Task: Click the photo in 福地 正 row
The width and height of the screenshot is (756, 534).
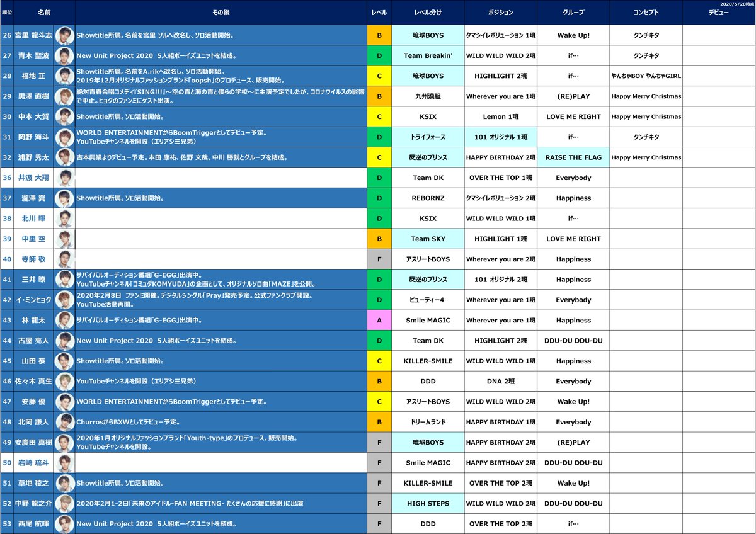Action: coord(64,76)
